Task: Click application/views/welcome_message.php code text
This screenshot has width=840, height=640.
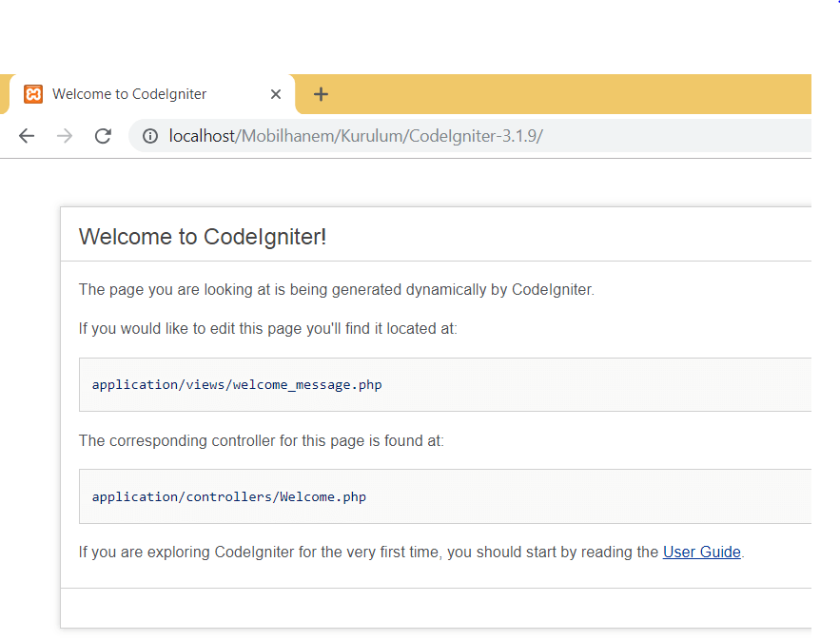Action: coord(237,385)
